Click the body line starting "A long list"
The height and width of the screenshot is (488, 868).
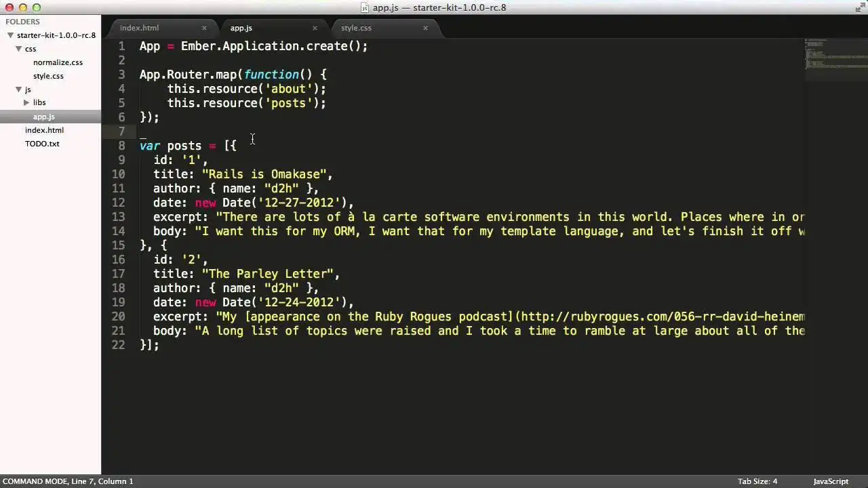click(479, 331)
